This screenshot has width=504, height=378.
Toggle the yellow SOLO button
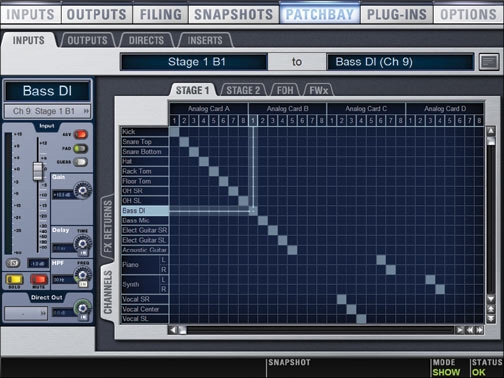pyautogui.click(x=14, y=279)
